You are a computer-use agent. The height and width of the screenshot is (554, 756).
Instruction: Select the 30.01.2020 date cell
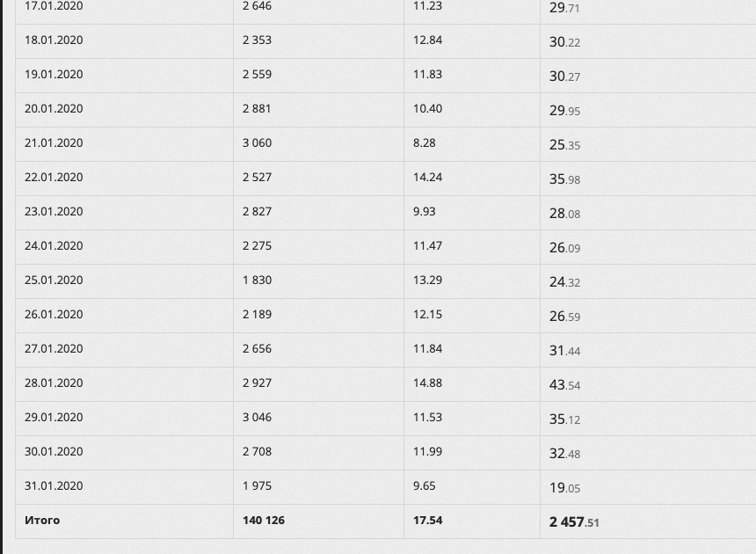point(54,452)
